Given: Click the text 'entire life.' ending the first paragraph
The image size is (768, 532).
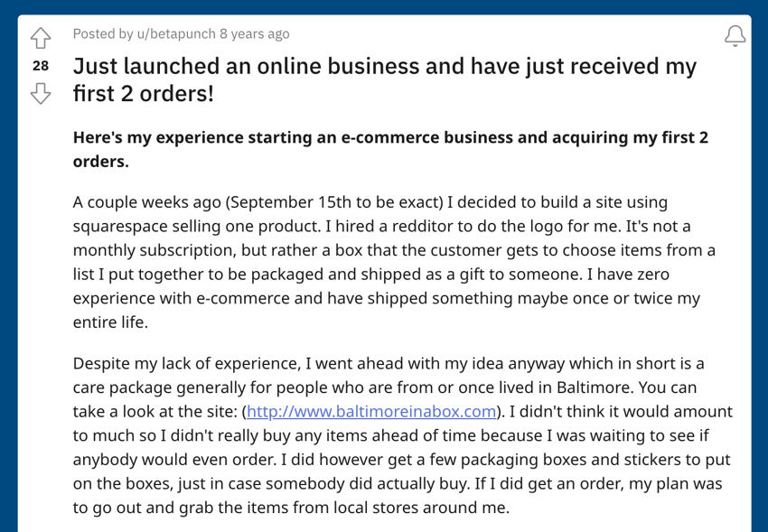Looking at the screenshot, I should [110, 322].
